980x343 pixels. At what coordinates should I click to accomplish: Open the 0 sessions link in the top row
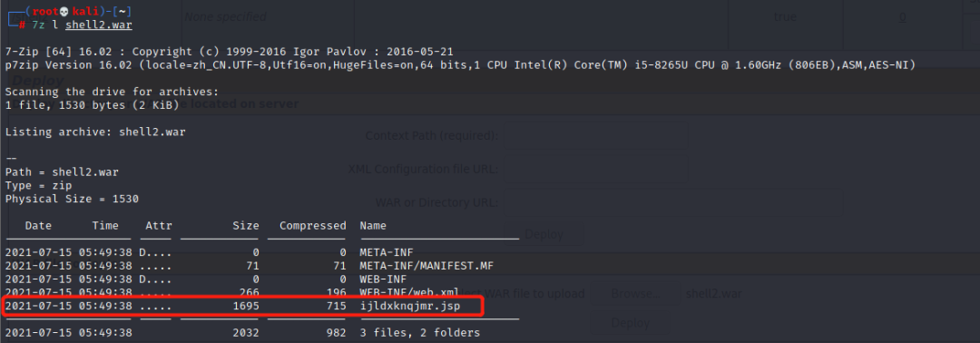click(903, 17)
